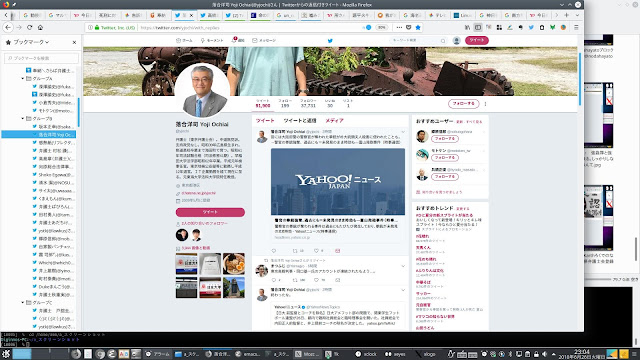
Task: Open profile more-options three-dot menu
Action: click(485, 104)
